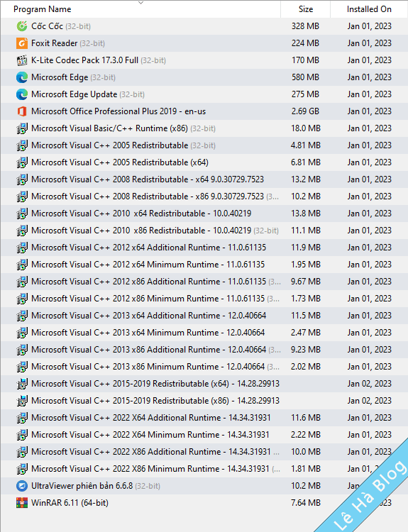
Task: Click the 13.8 MB size value
Action: 306,214
